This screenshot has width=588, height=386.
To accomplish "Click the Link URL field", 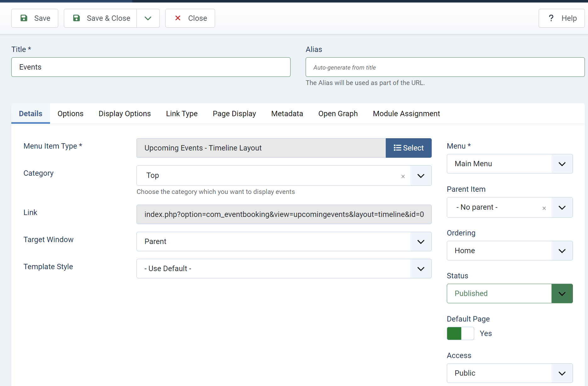I will [284, 214].
